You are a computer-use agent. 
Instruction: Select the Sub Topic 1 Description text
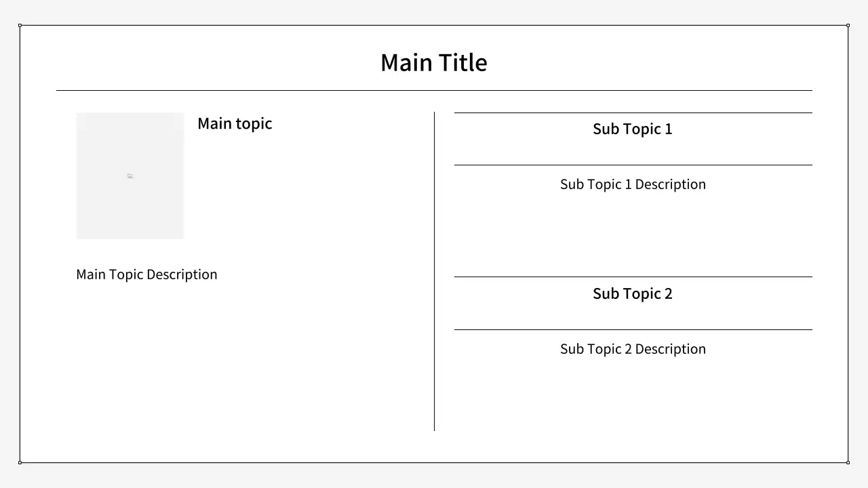633,184
